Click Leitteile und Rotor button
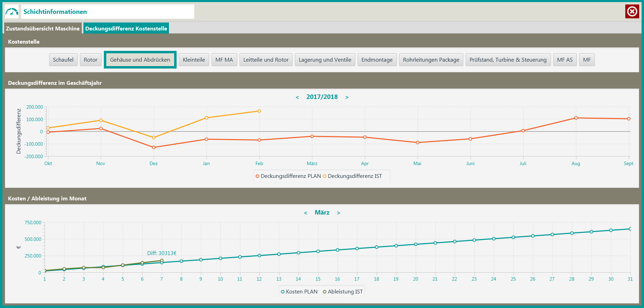The image size is (644, 308). point(266,60)
